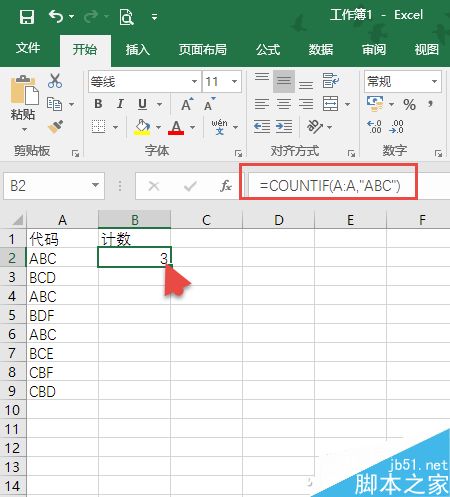Image resolution: width=450 pixels, height=497 pixels.
Task: Switch to the 插入 tab
Action: tap(138, 50)
